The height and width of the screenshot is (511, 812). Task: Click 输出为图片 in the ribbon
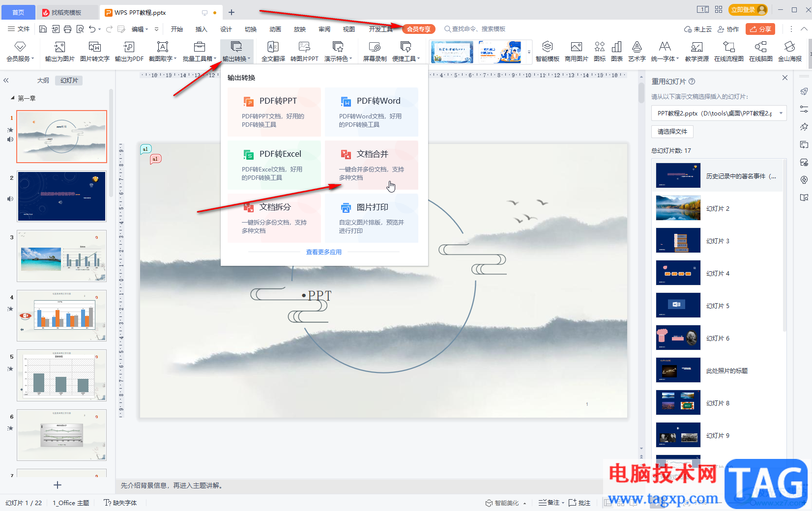click(x=59, y=52)
